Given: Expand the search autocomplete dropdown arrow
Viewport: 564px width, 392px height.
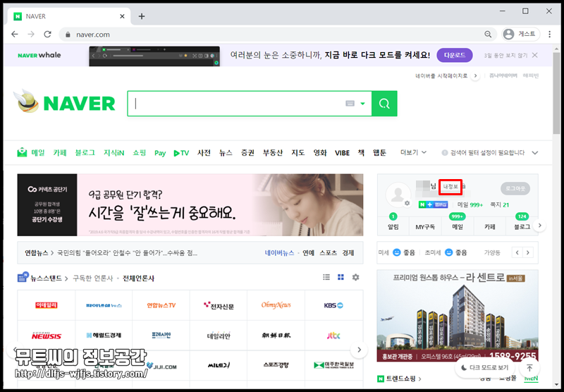Looking at the screenshot, I should [x=362, y=104].
